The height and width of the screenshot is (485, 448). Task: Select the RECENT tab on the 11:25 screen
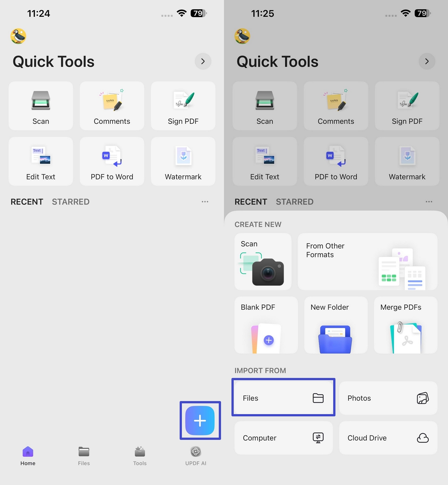tap(251, 202)
